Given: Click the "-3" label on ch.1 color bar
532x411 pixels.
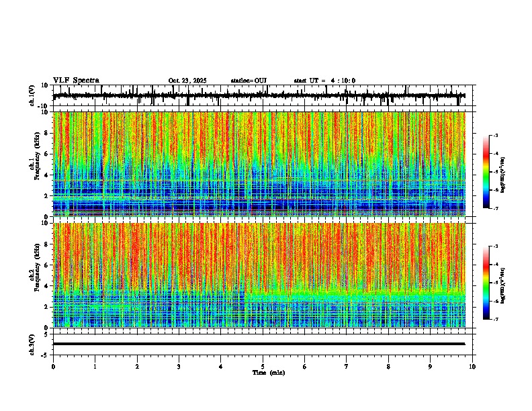Looking at the screenshot, I should point(495,135).
